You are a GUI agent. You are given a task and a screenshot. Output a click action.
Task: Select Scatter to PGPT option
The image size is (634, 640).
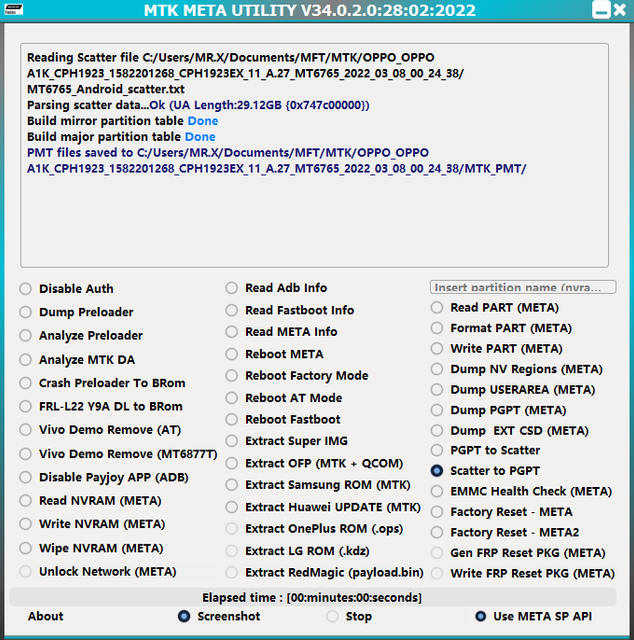coord(437,471)
